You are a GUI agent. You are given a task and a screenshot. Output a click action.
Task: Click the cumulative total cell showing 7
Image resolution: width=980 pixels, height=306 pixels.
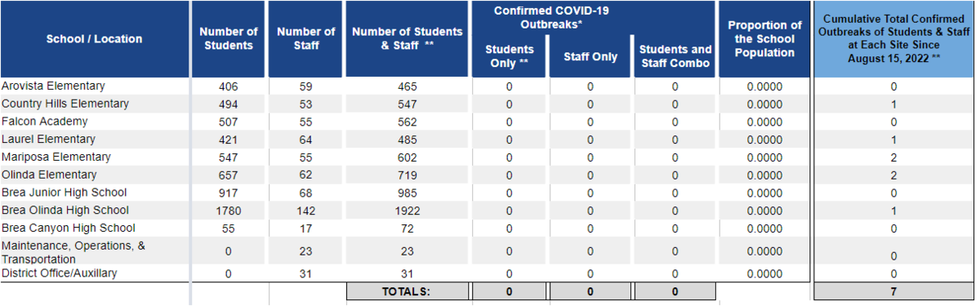click(894, 290)
